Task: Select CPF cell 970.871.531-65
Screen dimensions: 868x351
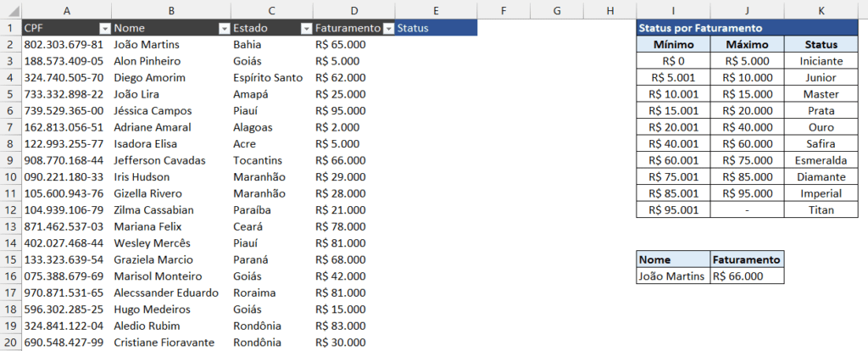Action: 67,292
